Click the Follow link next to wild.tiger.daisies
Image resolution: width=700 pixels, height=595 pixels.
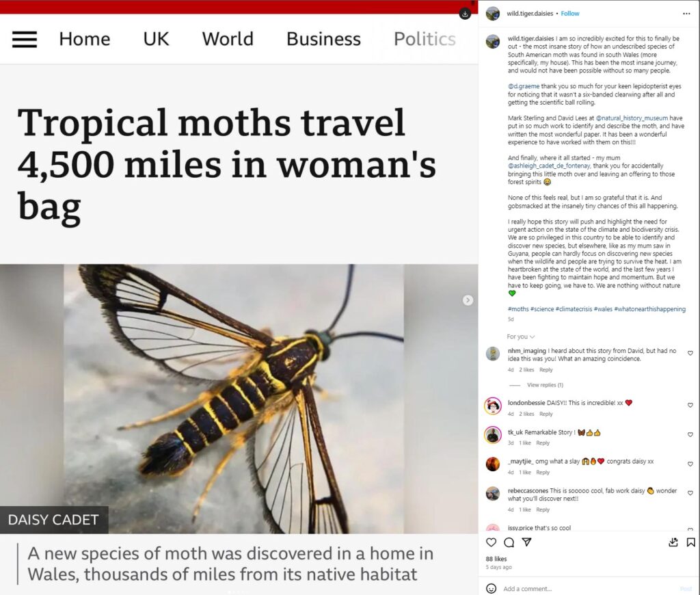click(570, 14)
